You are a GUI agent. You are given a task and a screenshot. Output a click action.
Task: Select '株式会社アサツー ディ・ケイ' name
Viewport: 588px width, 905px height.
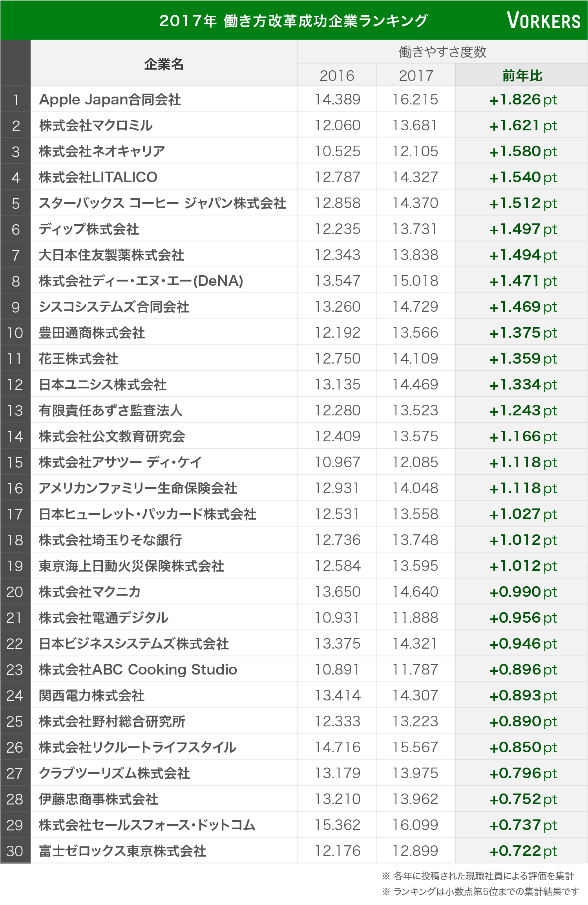pos(121,463)
